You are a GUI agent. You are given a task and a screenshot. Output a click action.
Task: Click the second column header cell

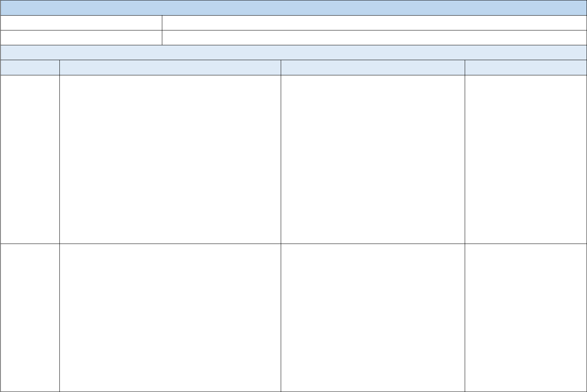(170, 67)
